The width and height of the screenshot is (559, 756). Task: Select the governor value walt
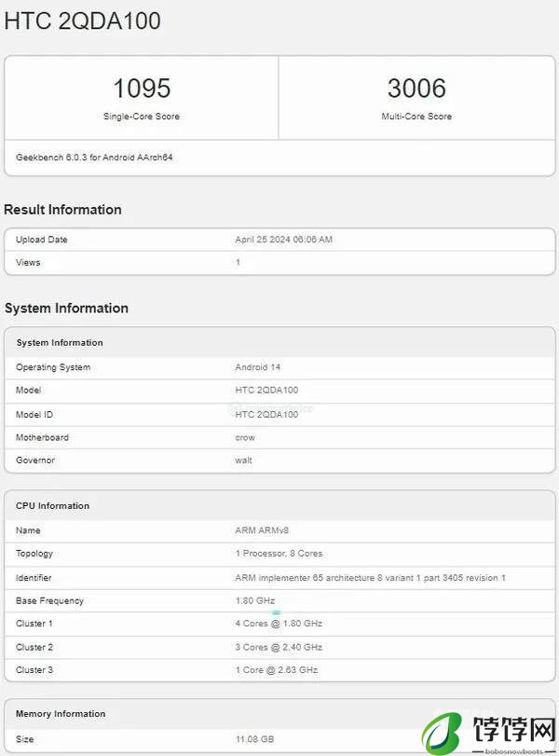[243, 460]
